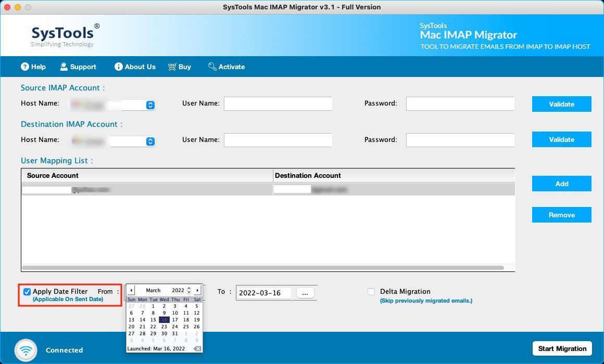This screenshot has height=364, width=604.
Task: Select March 10 in the calendar
Action: (175, 313)
